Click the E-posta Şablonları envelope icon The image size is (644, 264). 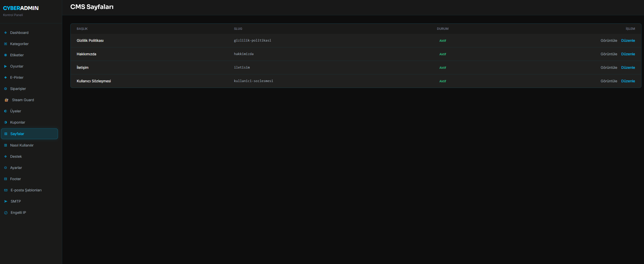(6, 190)
